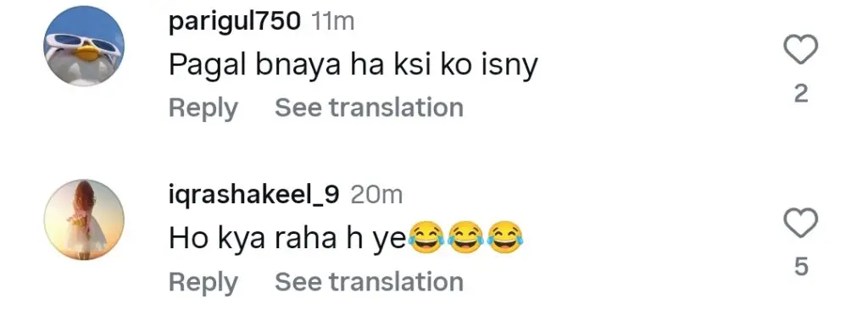Click the 11m timestamp on parigul750's comment
This screenshot has height=327, width=868.
click(332, 21)
